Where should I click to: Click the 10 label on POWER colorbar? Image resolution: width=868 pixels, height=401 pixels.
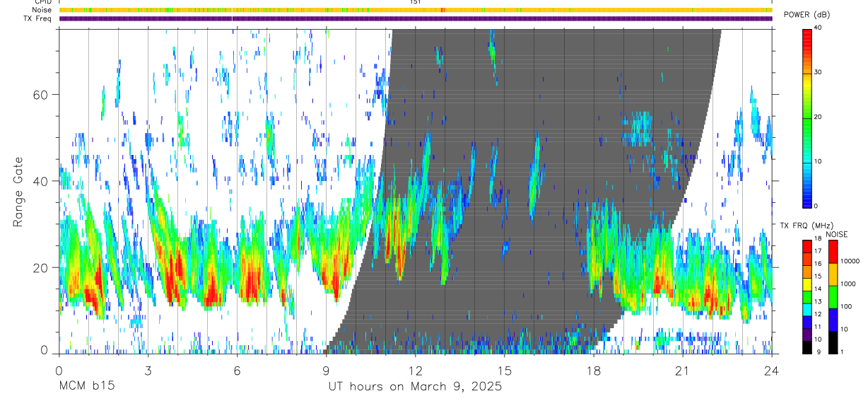(x=817, y=161)
